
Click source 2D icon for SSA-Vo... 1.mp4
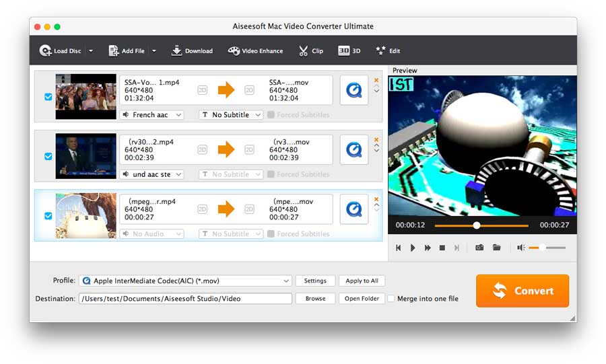203,90
